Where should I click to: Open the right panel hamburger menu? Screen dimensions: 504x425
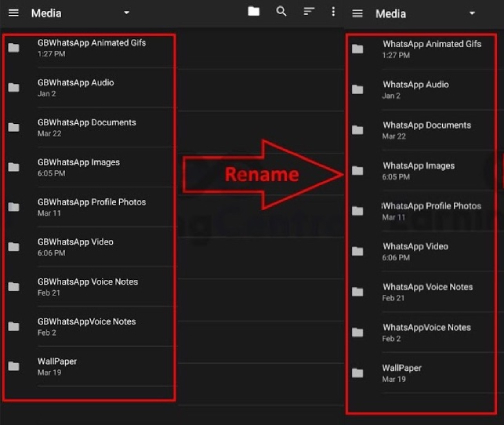(x=357, y=14)
